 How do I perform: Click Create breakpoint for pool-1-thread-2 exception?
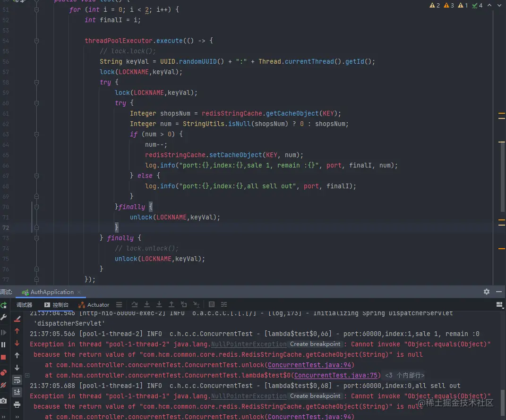pos(315,344)
